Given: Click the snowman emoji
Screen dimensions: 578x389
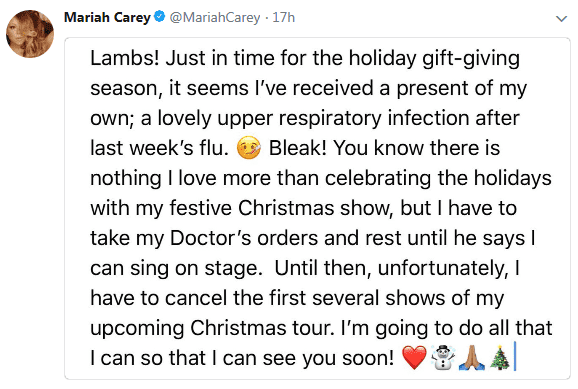Looking at the screenshot, I should pos(443,357).
